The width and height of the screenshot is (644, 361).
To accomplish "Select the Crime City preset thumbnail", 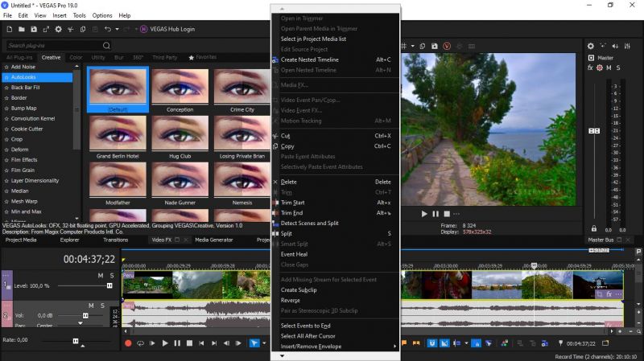I will coord(242,87).
